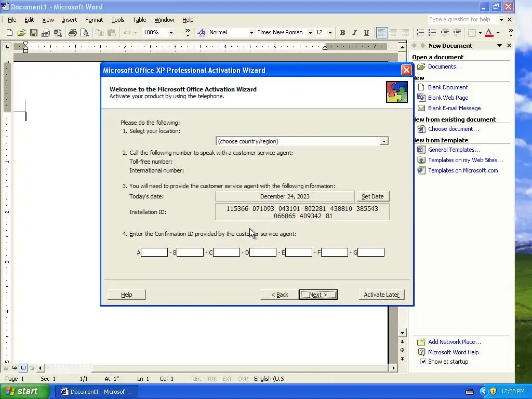Click the Save floppy disk icon
This screenshot has width=532, height=399.
pos(34,33)
